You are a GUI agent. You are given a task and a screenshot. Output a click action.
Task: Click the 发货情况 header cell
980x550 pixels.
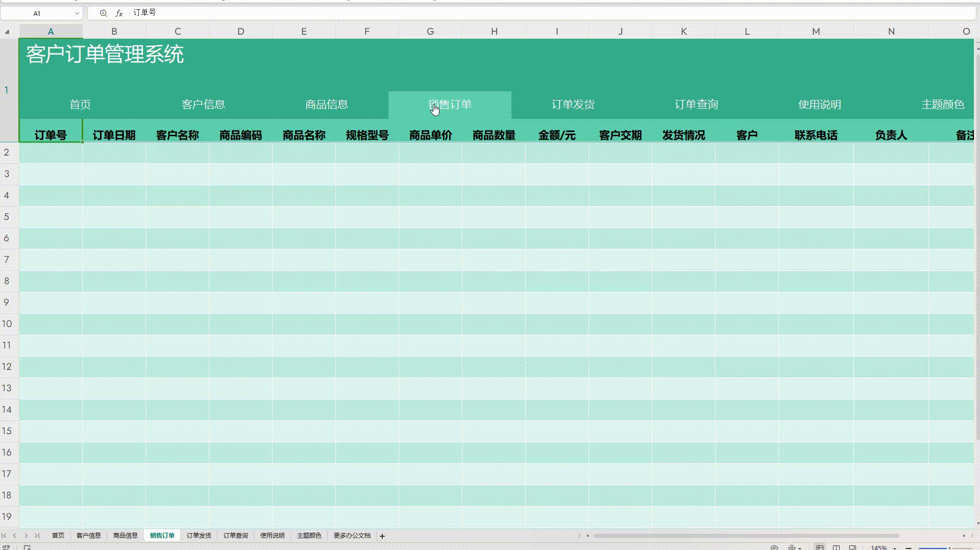point(684,135)
